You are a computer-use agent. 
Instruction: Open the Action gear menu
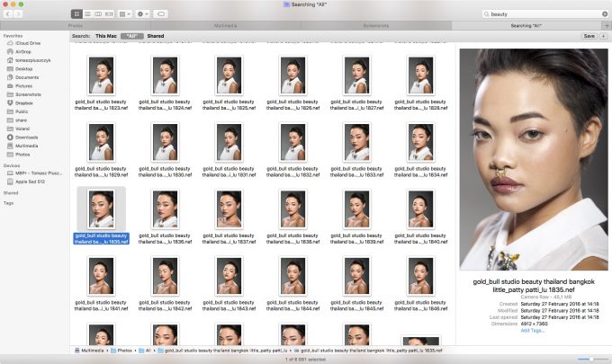click(142, 14)
